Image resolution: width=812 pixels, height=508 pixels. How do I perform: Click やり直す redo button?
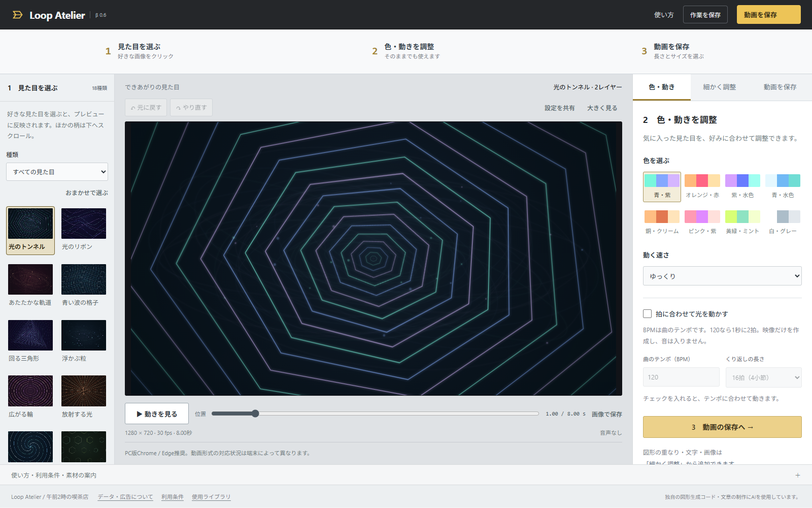coord(191,108)
